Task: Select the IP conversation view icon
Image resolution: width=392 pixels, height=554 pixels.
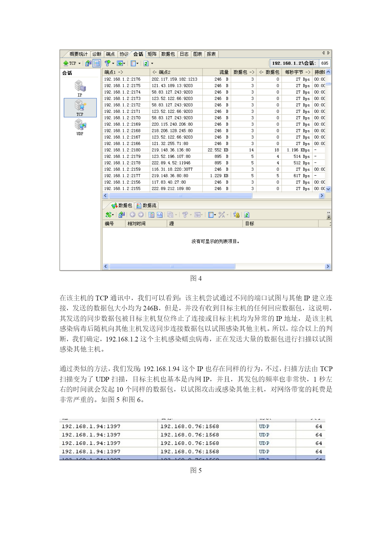Action: [x=80, y=86]
